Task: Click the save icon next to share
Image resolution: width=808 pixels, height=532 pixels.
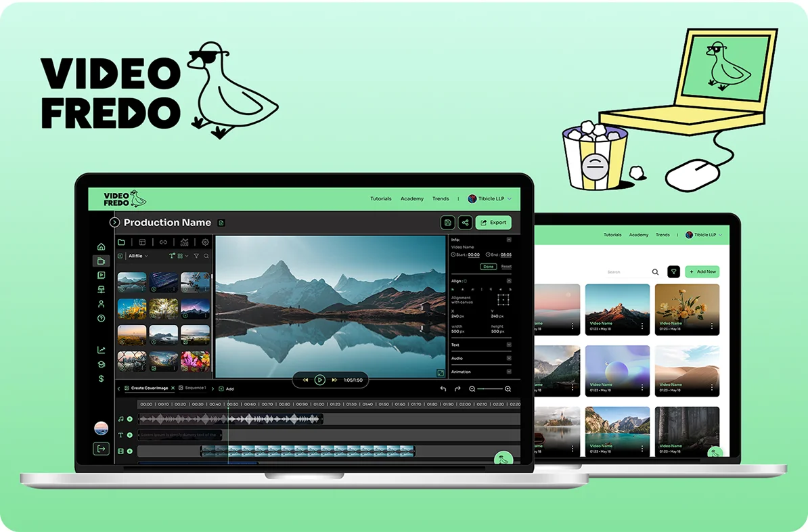Action: coord(447,223)
